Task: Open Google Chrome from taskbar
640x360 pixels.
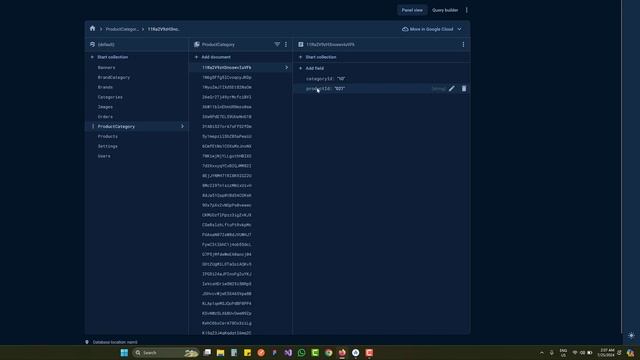Action: pyautogui.click(x=329, y=353)
